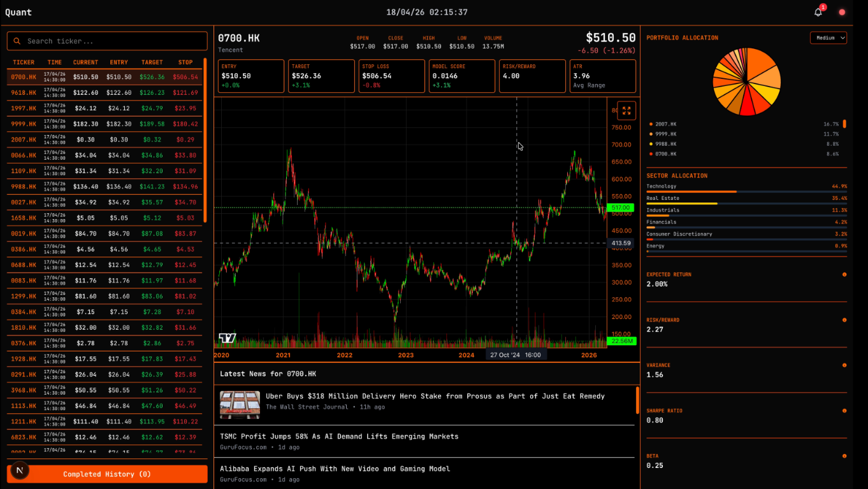Open the TSMC Profit Jumps 58% article
868x489 pixels.
click(x=339, y=437)
